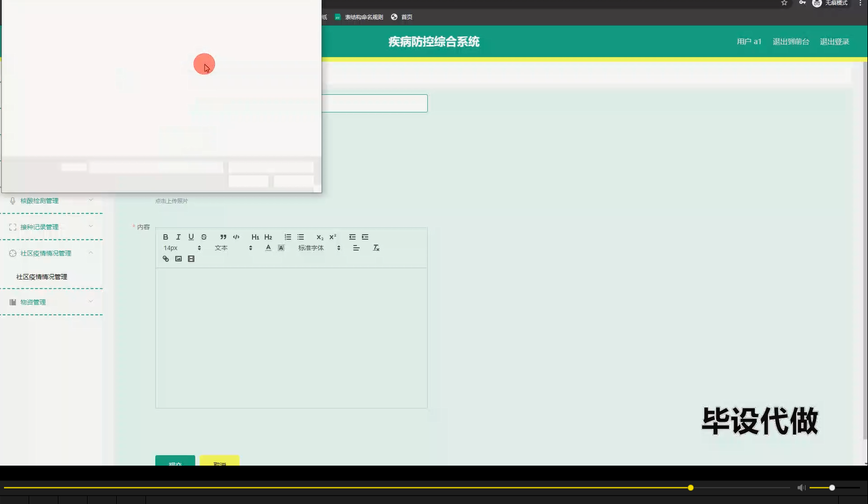Toggle italic formatting in the editor

(x=178, y=237)
